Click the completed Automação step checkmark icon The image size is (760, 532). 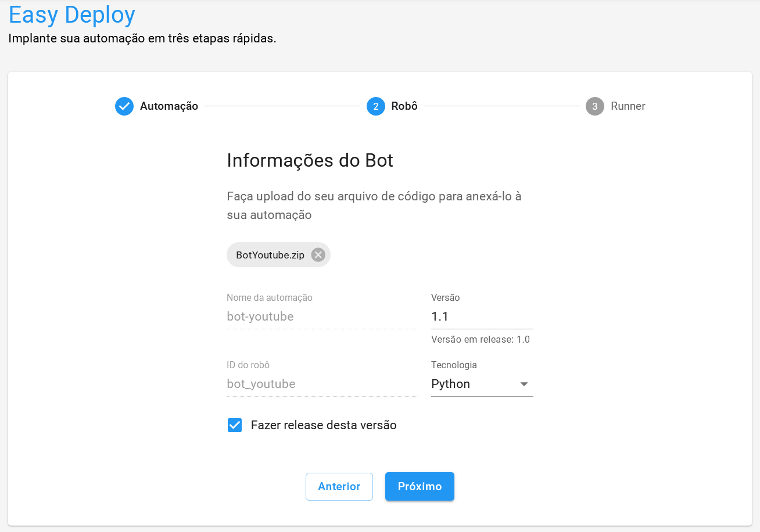click(124, 106)
